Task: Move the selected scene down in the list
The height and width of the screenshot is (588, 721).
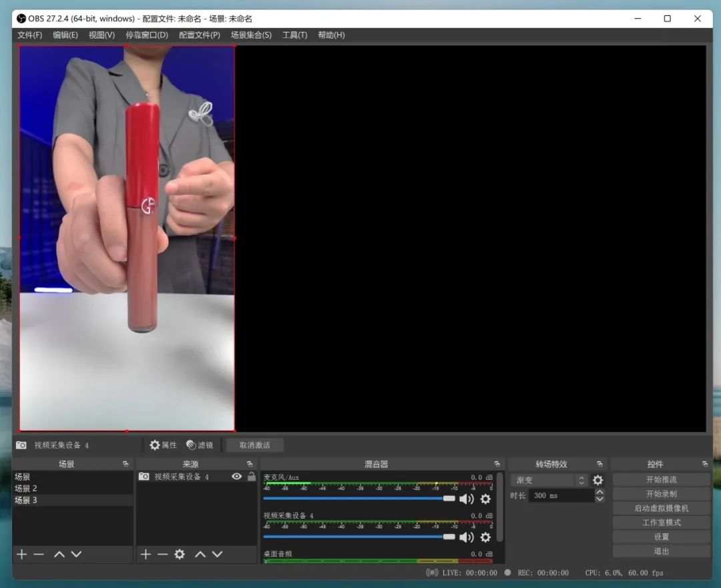Action: coord(76,555)
